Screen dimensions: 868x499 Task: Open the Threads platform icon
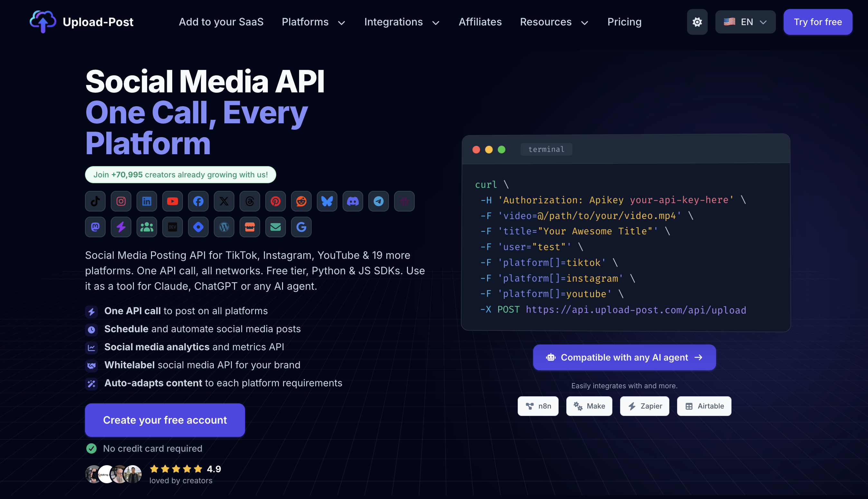coord(250,201)
